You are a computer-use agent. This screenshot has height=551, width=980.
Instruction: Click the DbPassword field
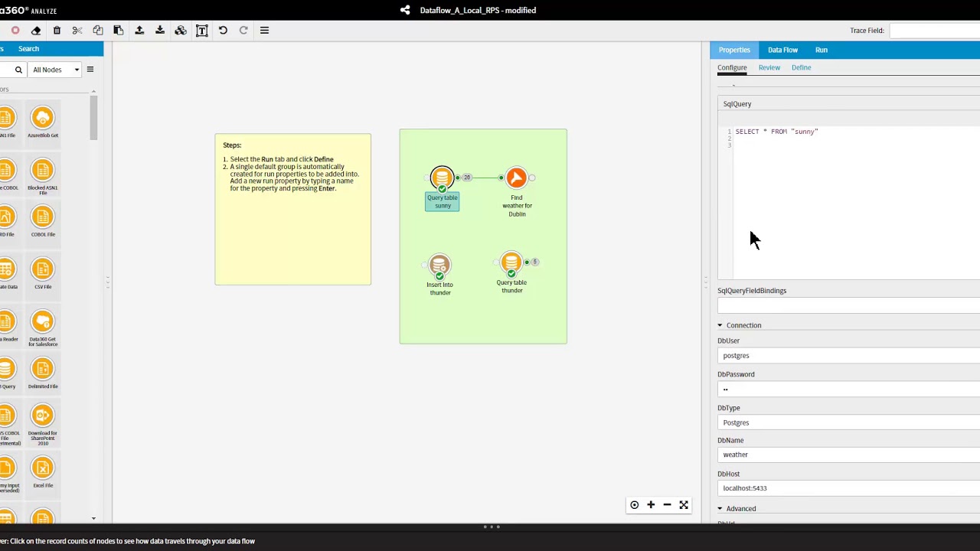point(848,390)
